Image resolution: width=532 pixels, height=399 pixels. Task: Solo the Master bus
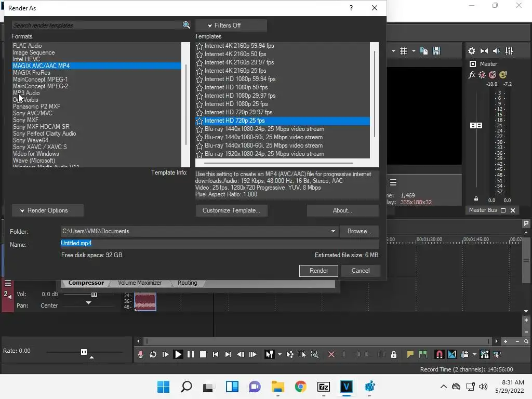[503, 75]
